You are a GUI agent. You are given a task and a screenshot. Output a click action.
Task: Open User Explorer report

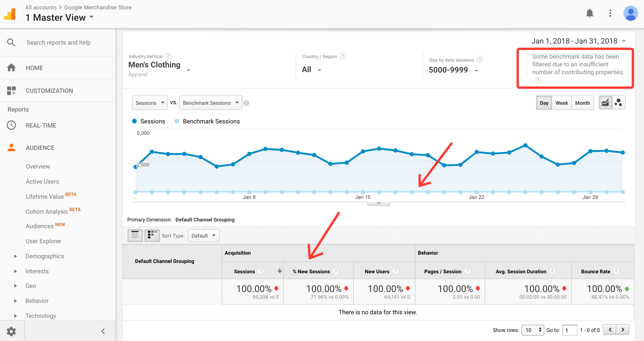[x=43, y=241]
